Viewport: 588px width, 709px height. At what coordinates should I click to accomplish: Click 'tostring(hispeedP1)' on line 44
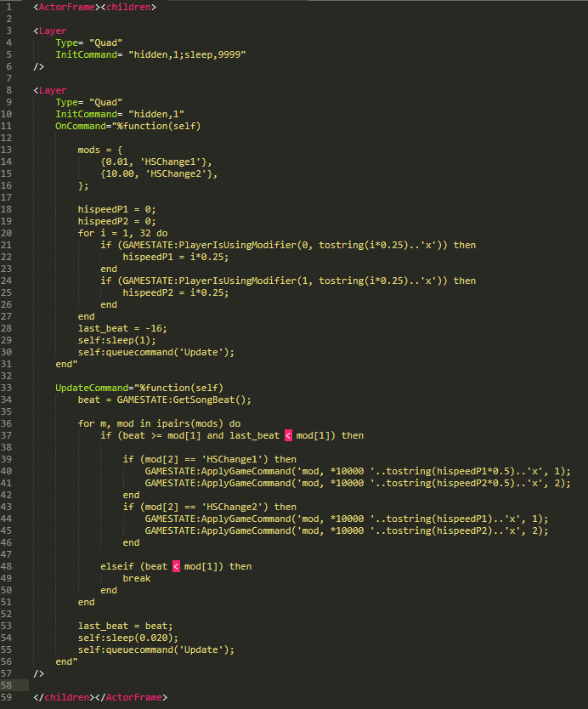[x=441, y=519]
